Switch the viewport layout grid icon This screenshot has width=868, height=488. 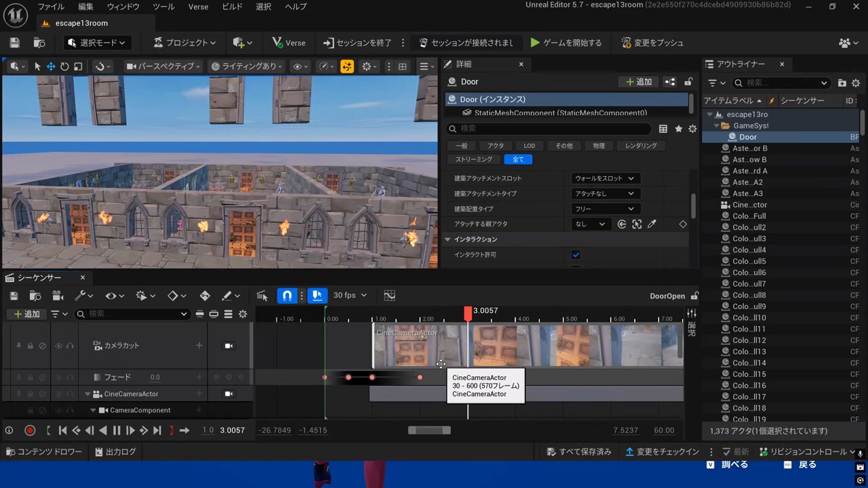(x=403, y=66)
